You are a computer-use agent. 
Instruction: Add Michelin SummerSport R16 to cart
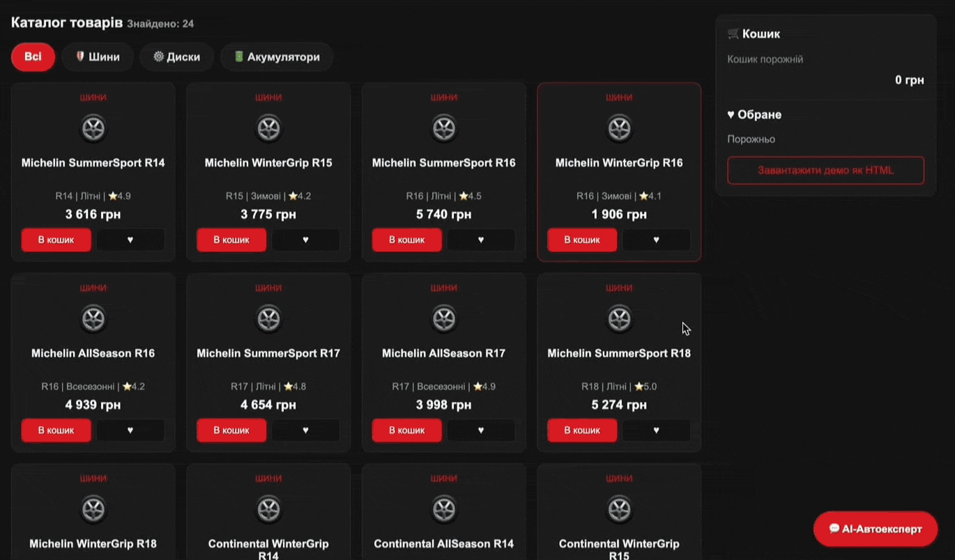click(406, 240)
